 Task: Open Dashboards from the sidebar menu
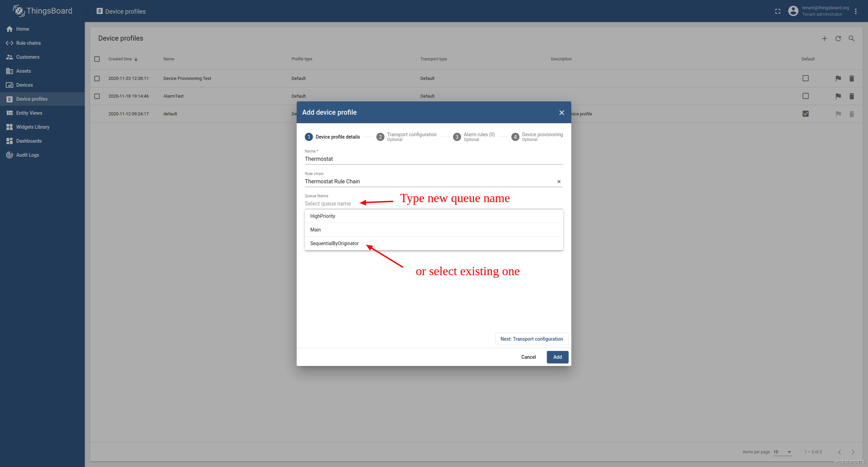(29, 141)
